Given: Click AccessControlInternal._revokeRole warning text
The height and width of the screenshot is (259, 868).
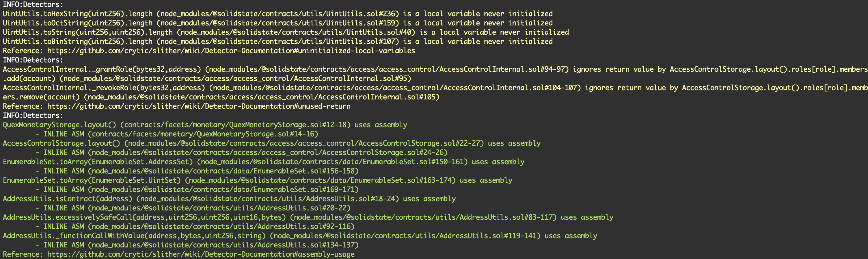Looking at the screenshot, I should tap(435, 92).
